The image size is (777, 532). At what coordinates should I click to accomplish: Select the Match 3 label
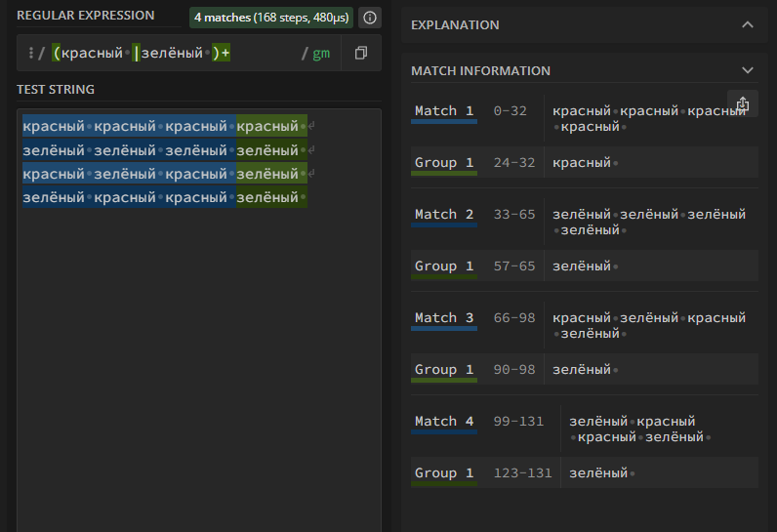tap(443, 318)
